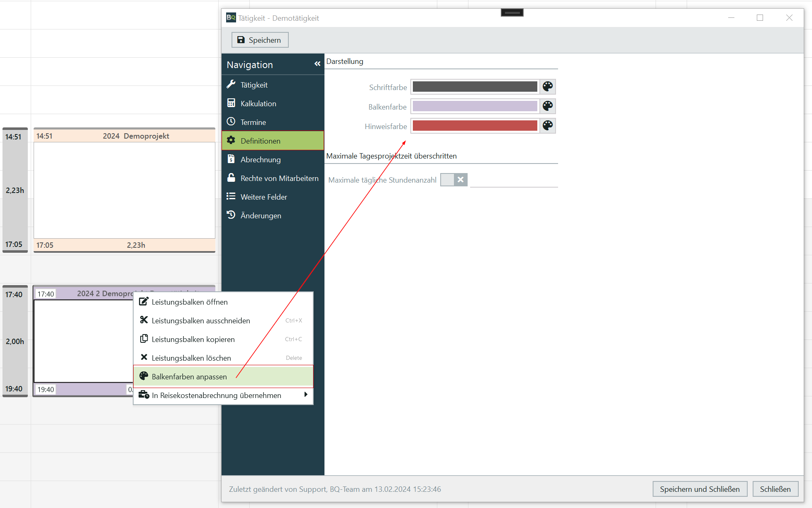Click the Speichern button in the toolbar
Viewport: 812px width, 508px height.
click(260, 40)
